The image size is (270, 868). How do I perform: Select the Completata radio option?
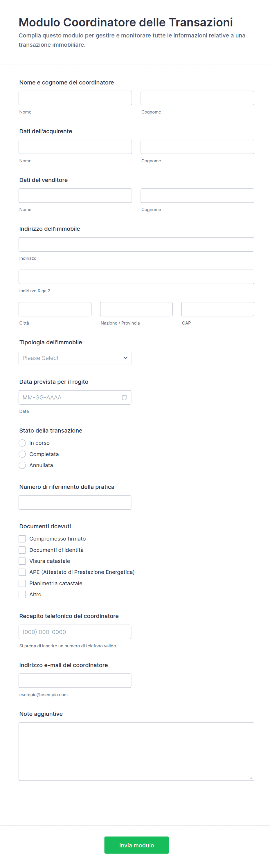point(22,454)
